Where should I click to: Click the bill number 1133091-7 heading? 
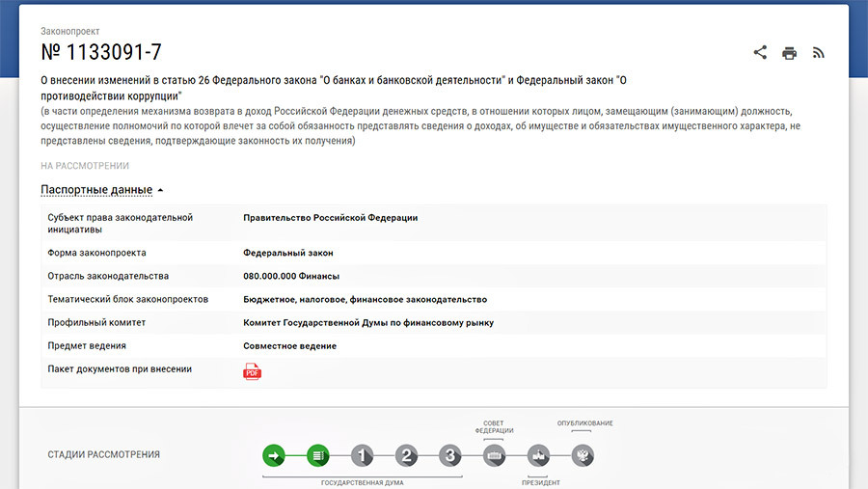101,53
